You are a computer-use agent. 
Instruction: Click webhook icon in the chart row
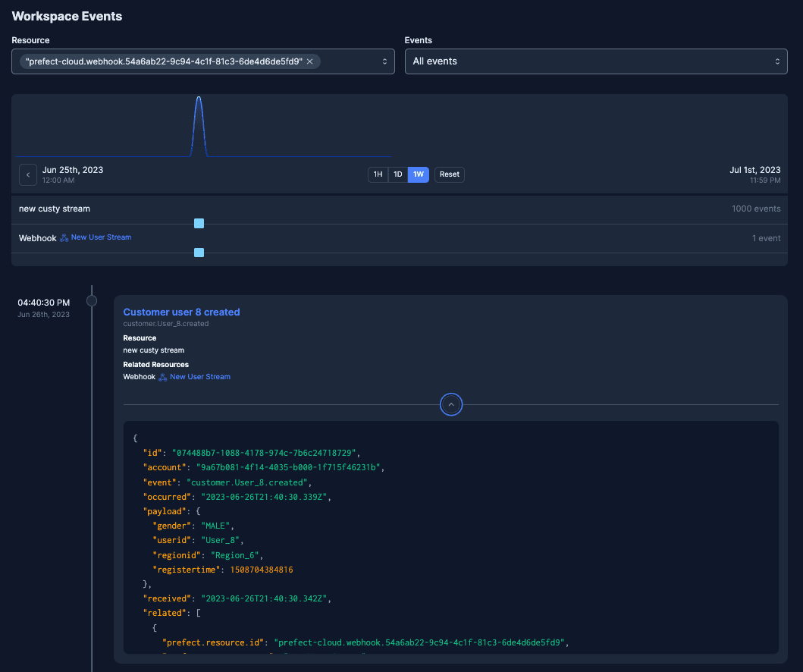[64, 238]
